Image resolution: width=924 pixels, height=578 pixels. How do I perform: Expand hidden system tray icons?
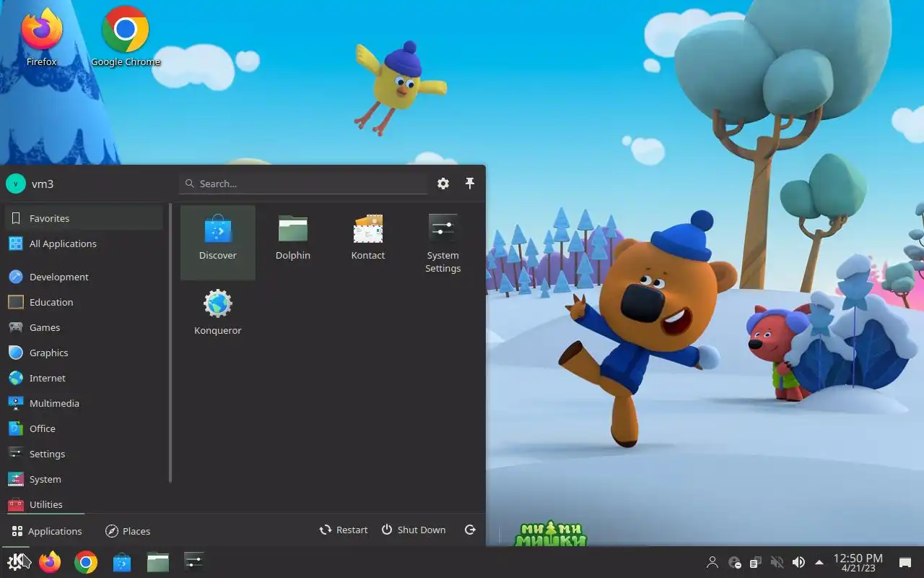819,562
